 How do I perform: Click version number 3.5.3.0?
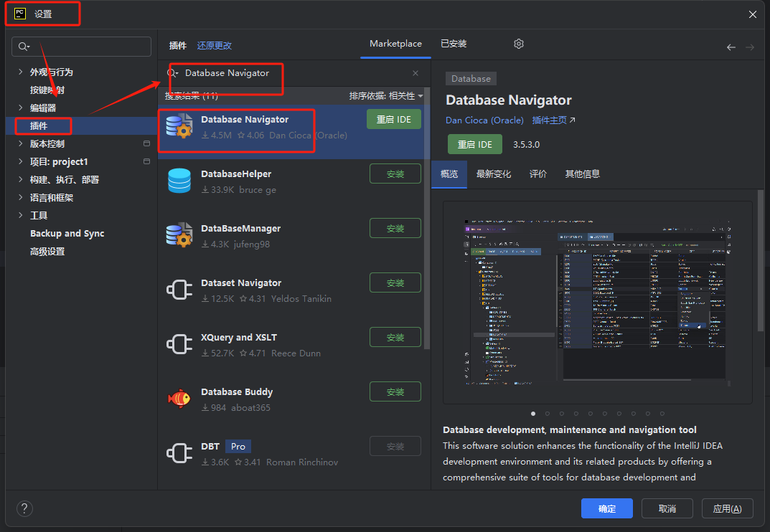click(x=527, y=144)
